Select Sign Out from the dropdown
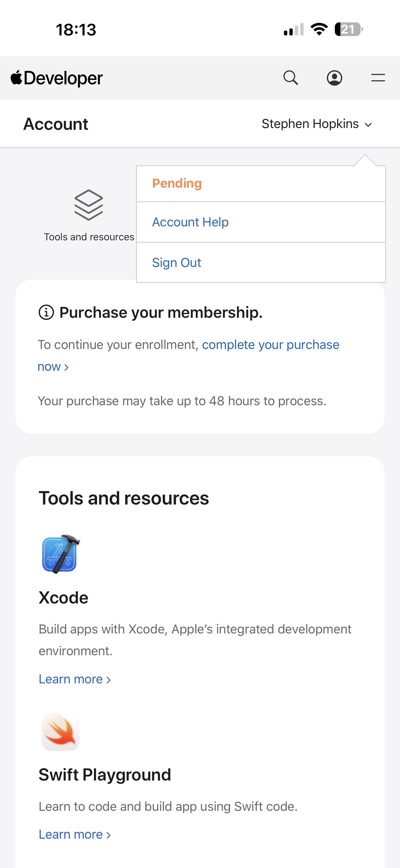The image size is (400, 868). click(x=176, y=262)
